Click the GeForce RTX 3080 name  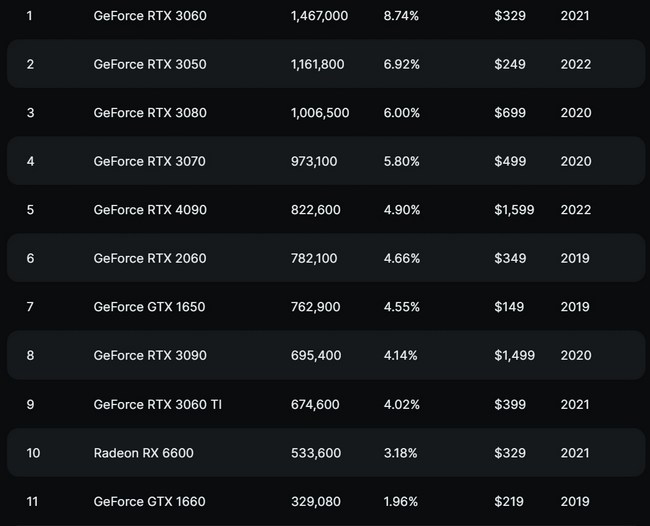(x=150, y=113)
